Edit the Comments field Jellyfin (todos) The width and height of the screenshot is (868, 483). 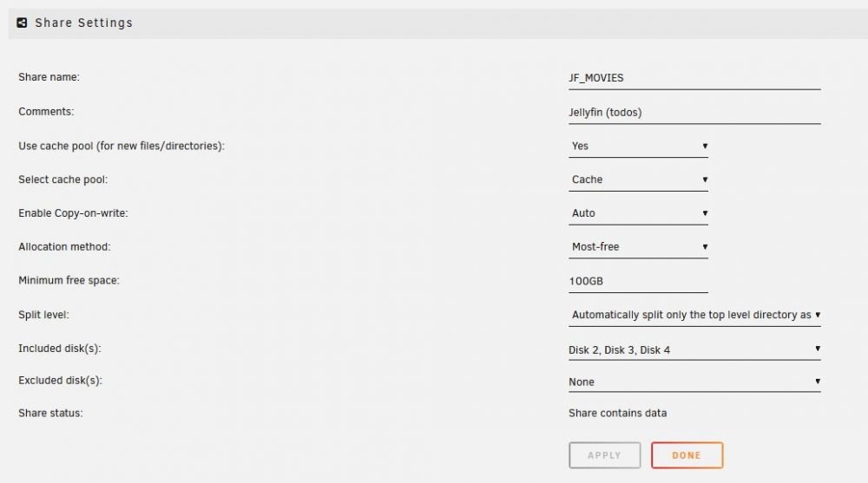[694, 113]
